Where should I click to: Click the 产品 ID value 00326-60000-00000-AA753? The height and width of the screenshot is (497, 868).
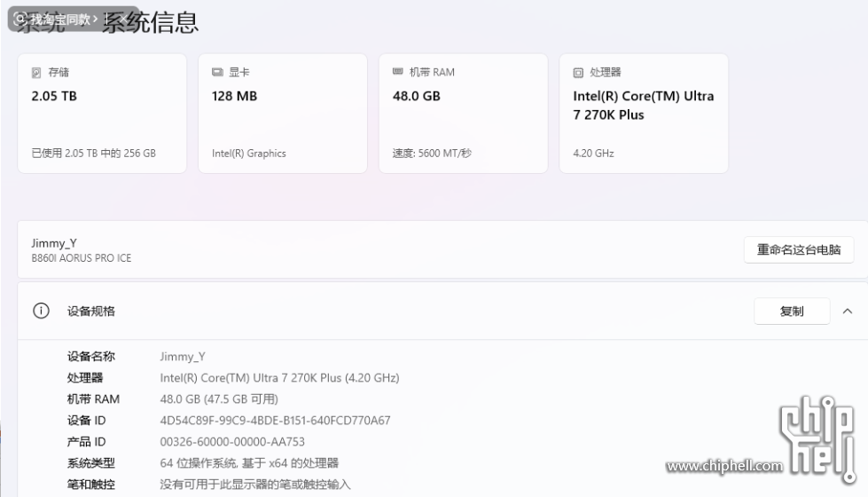(232, 442)
